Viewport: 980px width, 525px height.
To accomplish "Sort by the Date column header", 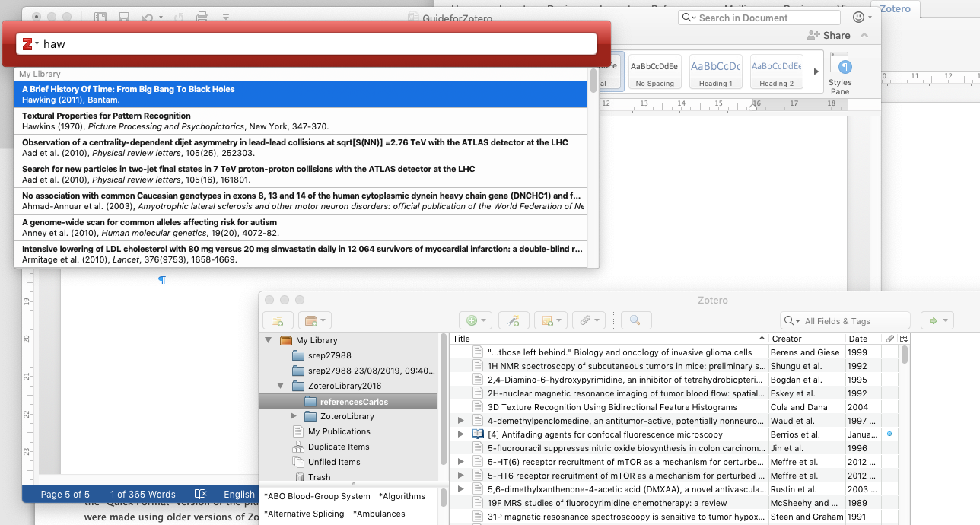I will (864, 339).
